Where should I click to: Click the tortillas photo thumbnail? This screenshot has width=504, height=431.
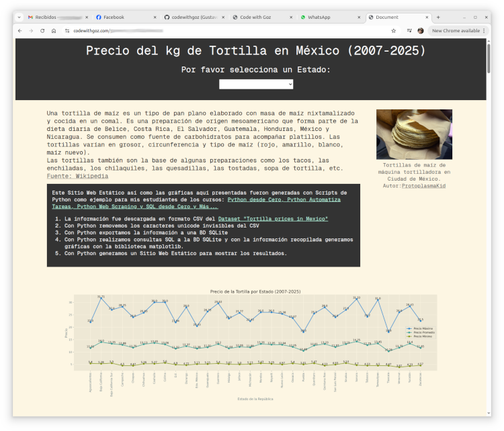414,134
